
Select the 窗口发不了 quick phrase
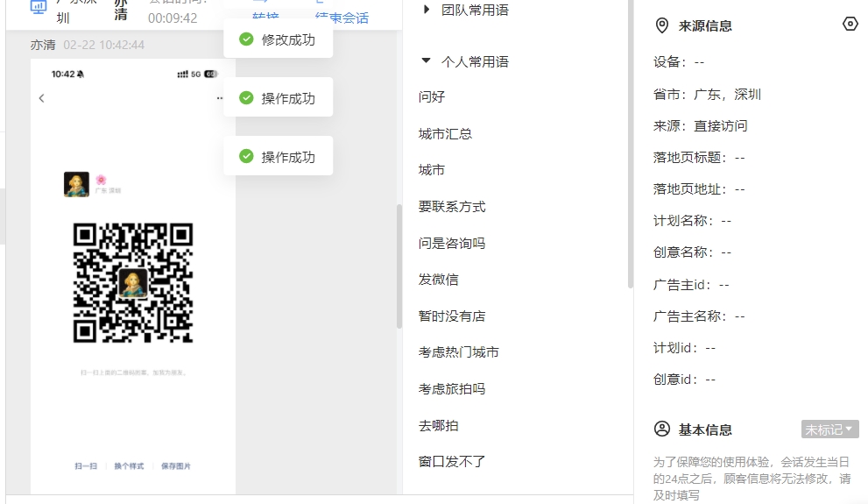click(x=452, y=461)
